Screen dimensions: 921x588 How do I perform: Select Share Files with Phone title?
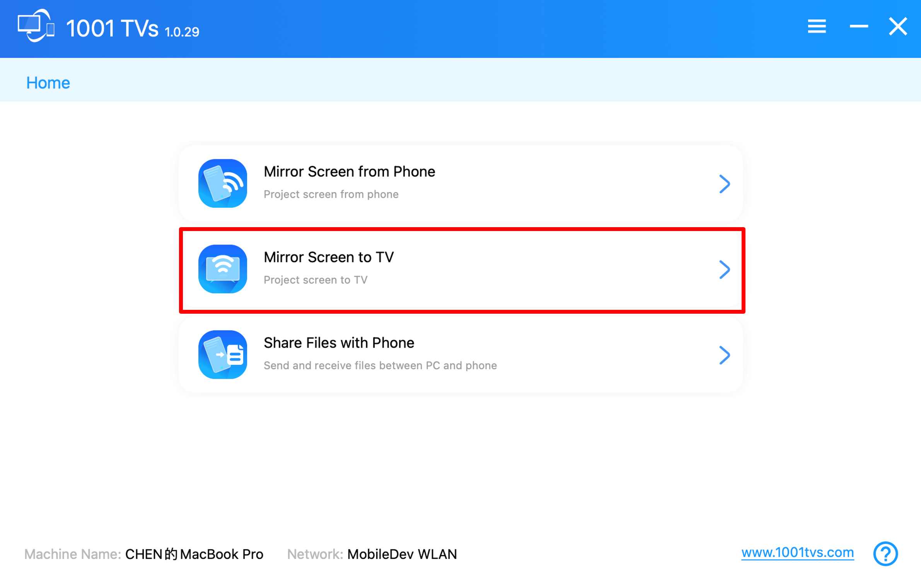click(339, 343)
